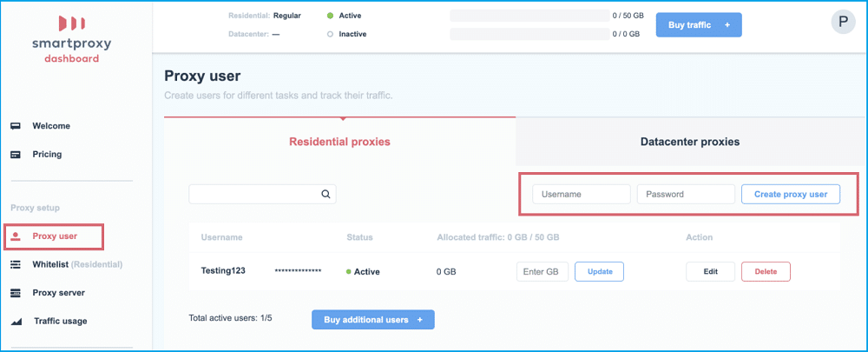The width and height of the screenshot is (868, 352).
Task: Click the Residential: Regular label
Action: (x=265, y=16)
